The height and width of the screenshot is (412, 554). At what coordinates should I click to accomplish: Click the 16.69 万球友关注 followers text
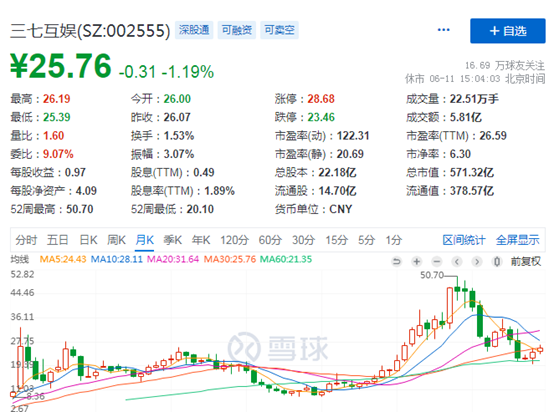click(x=505, y=66)
